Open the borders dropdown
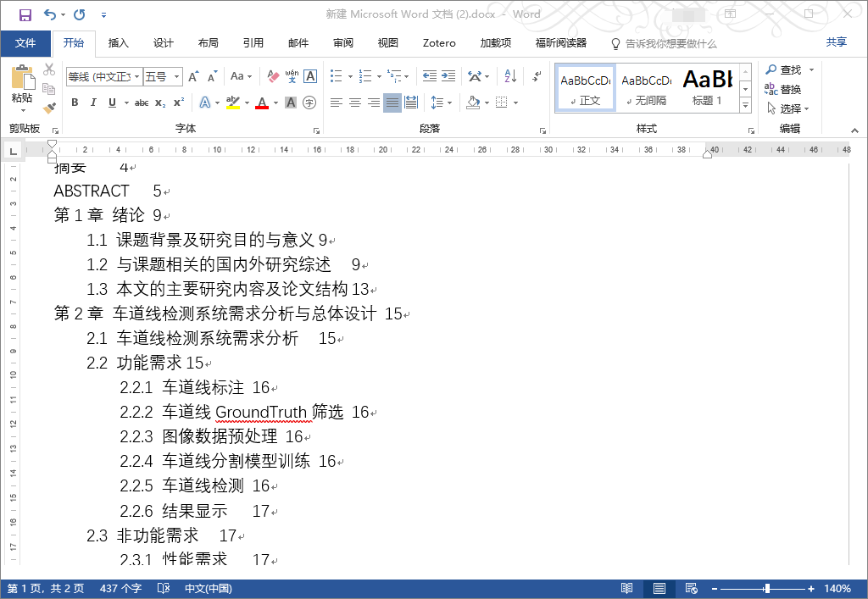This screenshot has width=868, height=599. [516, 103]
